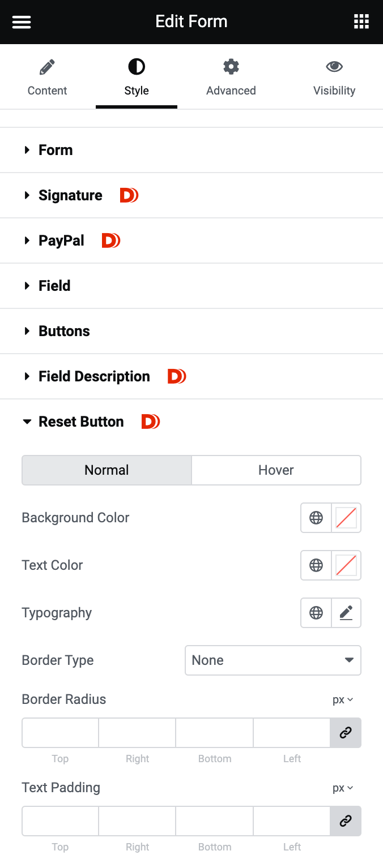This screenshot has height=868, width=383.
Task: Expand the PayPal section
Action: pos(61,240)
